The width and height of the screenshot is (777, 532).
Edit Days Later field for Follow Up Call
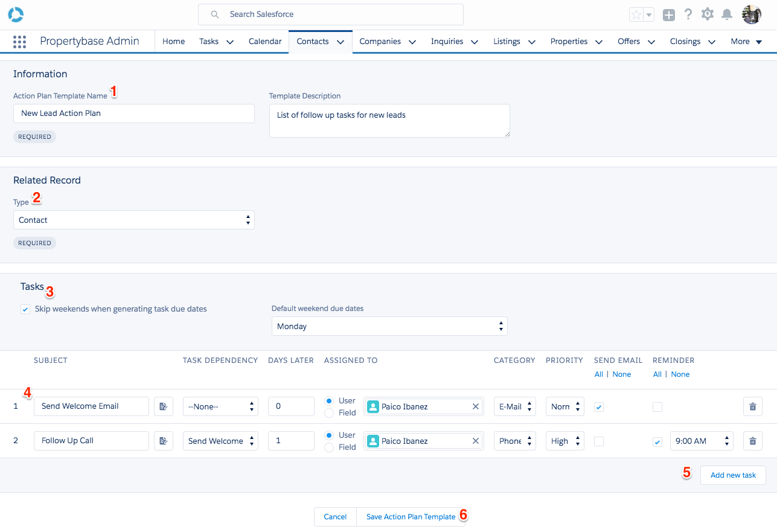(x=291, y=441)
